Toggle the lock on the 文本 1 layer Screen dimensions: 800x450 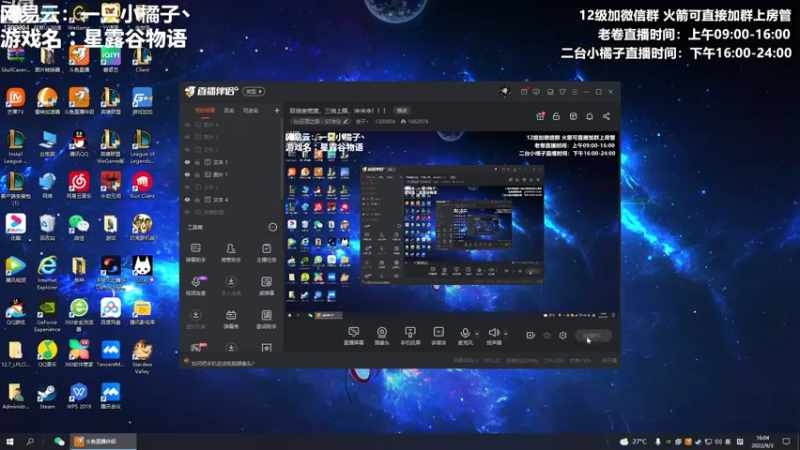197,162
